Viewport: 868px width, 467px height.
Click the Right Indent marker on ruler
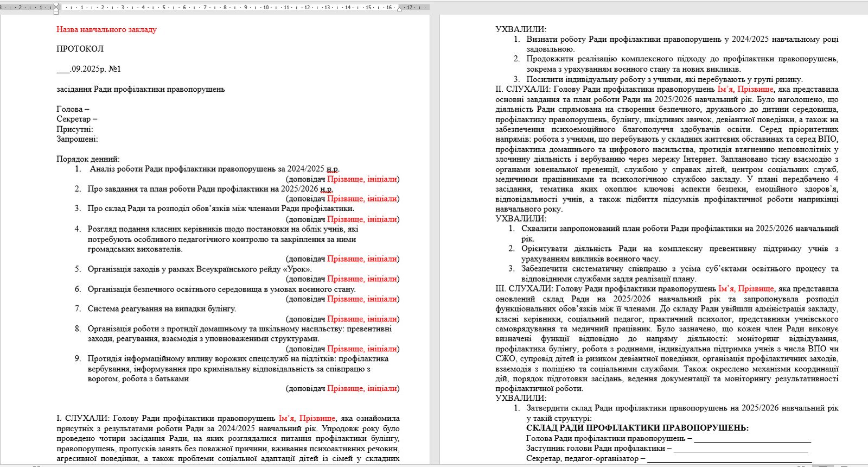400,9
